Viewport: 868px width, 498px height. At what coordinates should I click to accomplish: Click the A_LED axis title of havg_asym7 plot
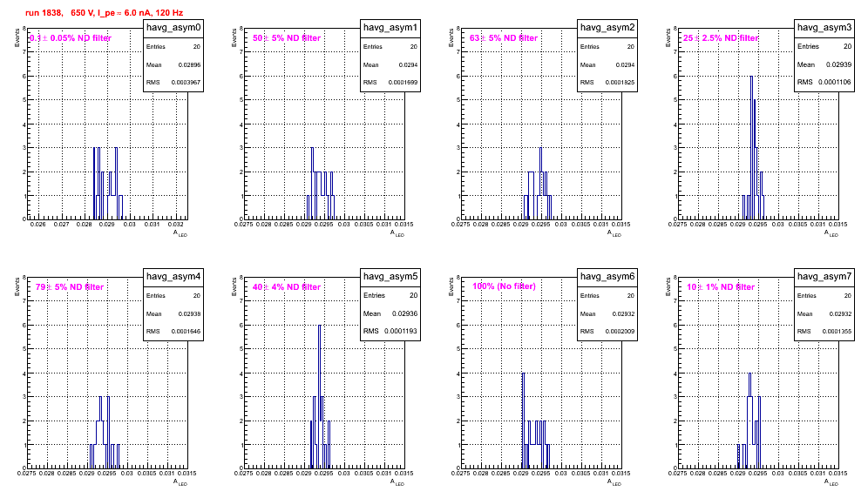pyautogui.click(x=831, y=482)
